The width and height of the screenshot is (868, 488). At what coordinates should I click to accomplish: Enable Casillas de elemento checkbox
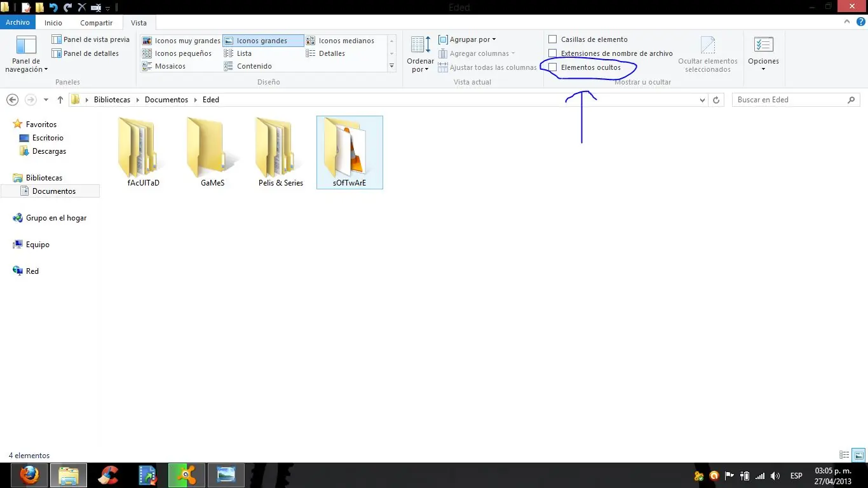[553, 39]
